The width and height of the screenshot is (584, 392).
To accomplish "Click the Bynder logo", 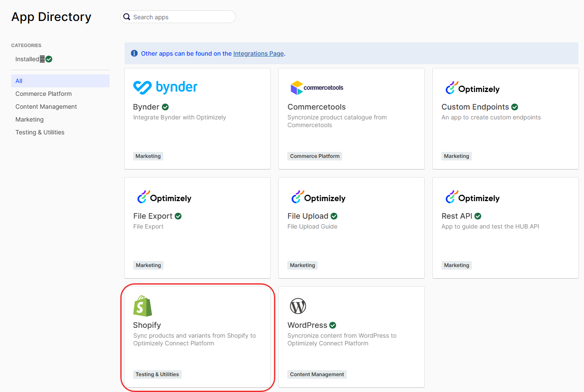I will [x=165, y=87].
